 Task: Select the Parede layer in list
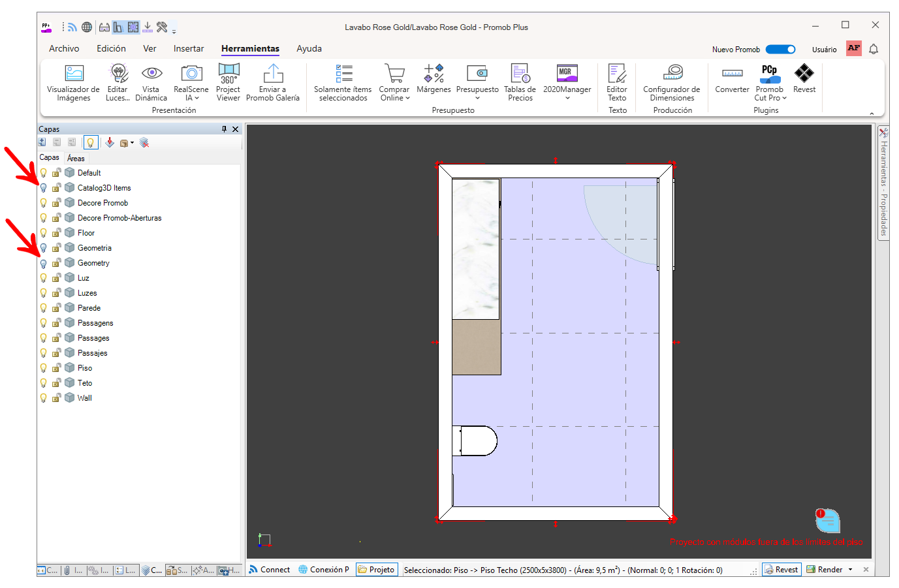click(x=89, y=308)
